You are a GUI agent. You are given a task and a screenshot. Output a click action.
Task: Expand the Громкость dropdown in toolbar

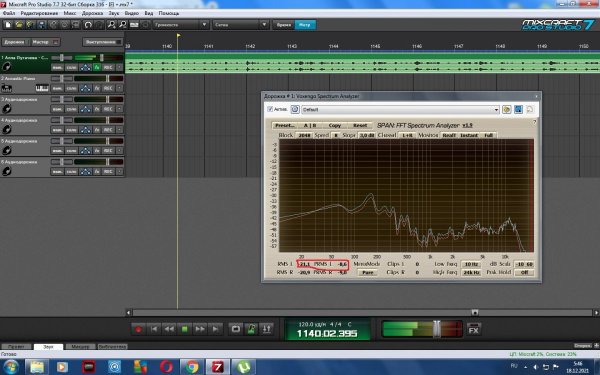181,25
